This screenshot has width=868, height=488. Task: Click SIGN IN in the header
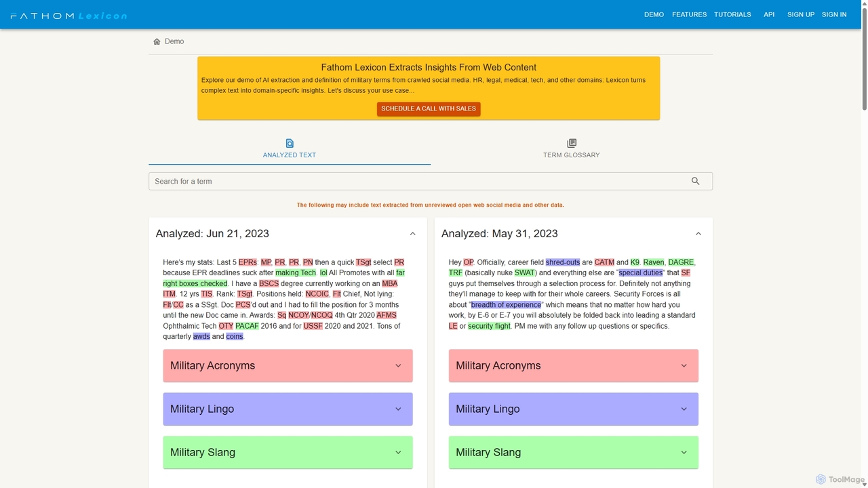point(834,14)
